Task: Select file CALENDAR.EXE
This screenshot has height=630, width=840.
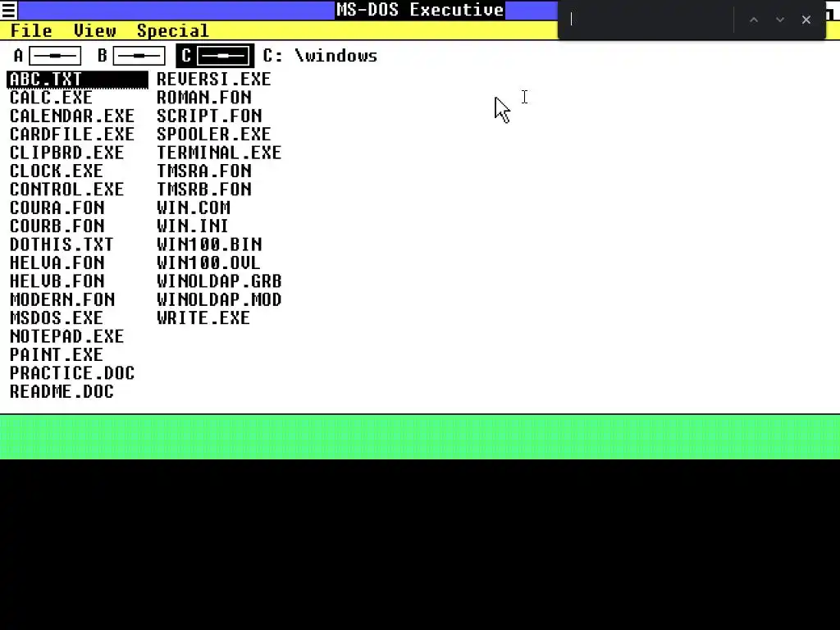Action: (x=72, y=116)
